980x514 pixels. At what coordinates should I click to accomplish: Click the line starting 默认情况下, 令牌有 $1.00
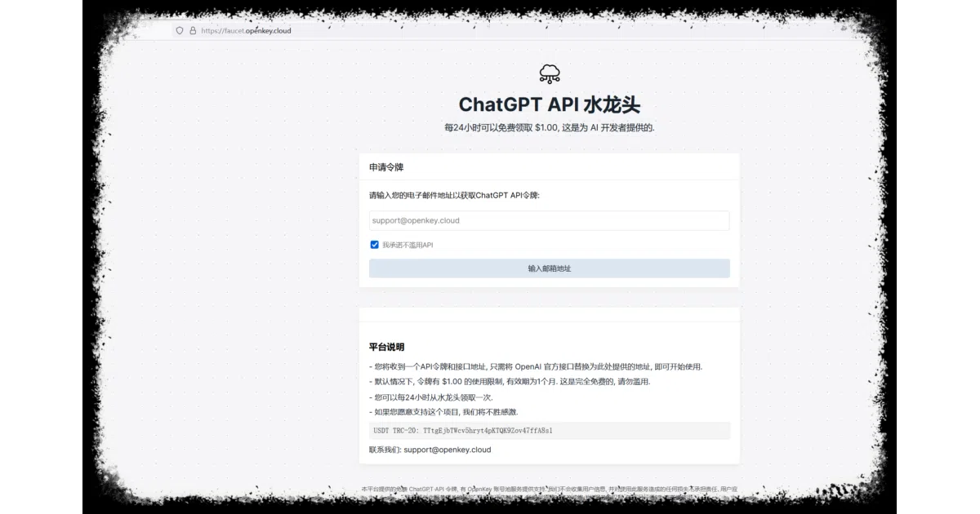pyautogui.click(x=510, y=382)
